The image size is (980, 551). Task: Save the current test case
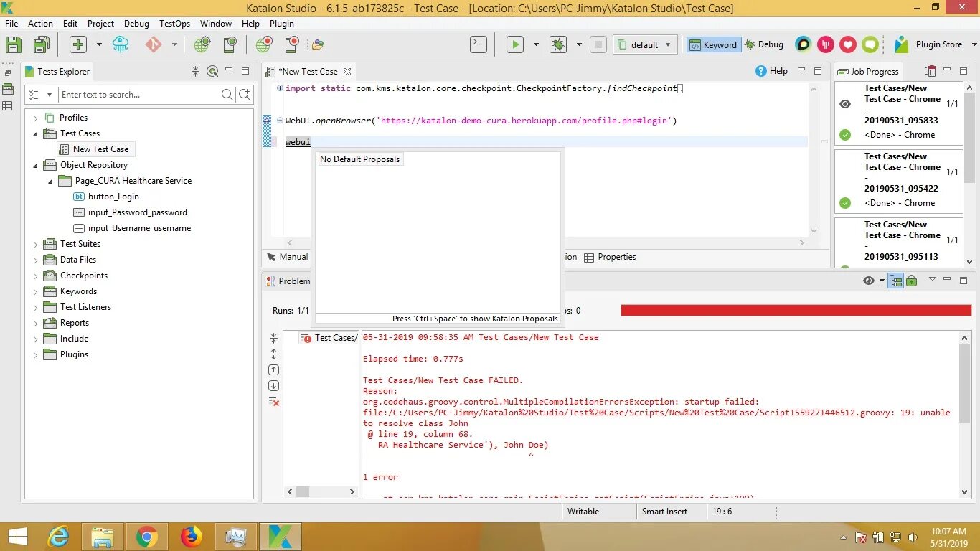tap(13, 44)
